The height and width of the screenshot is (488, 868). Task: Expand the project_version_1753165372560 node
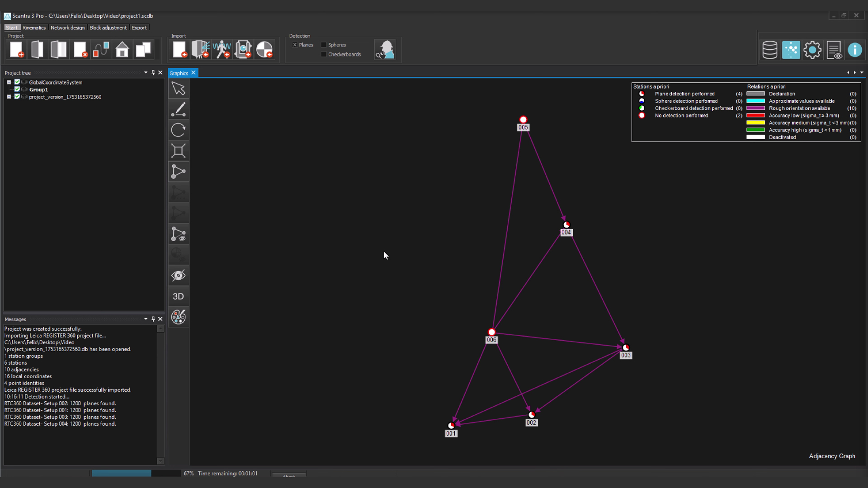[x=9, y=97]
